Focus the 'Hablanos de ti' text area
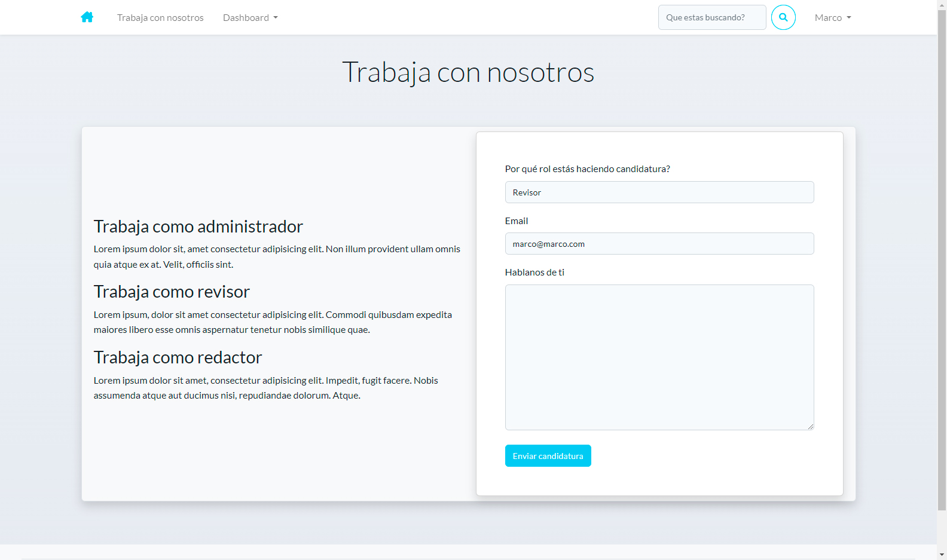This screenshot has width=947, height=560. coord(659,357)
